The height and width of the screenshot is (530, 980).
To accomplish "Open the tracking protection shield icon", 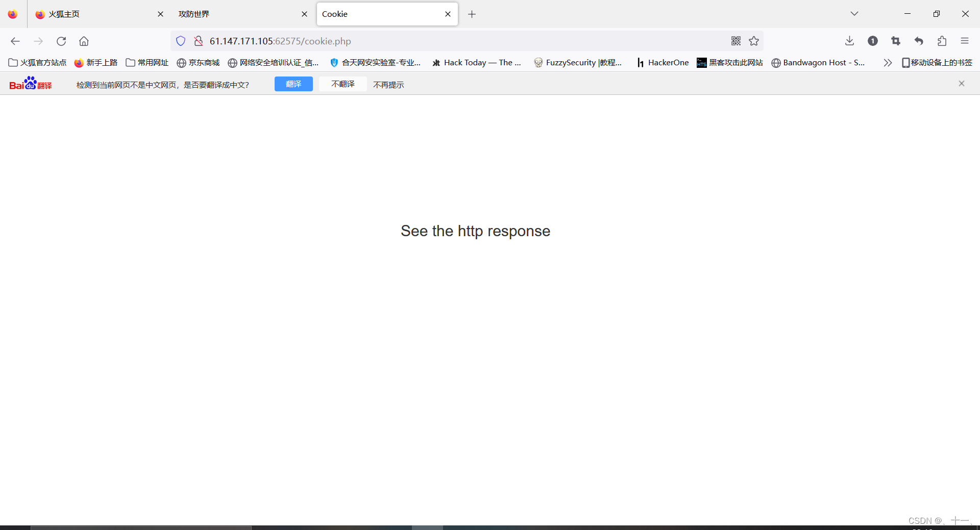I will tap(181, 41).
